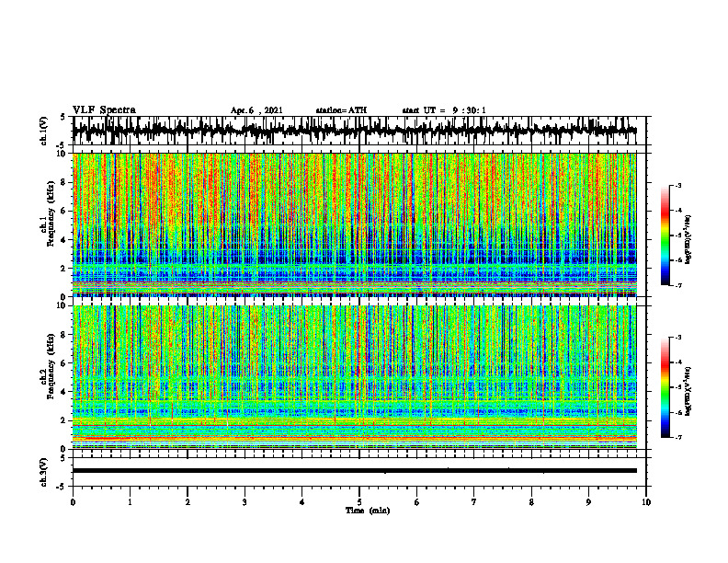Select the "ch.1(V)" waveform axis label
The image size is (728, 563).
(43, 131)
